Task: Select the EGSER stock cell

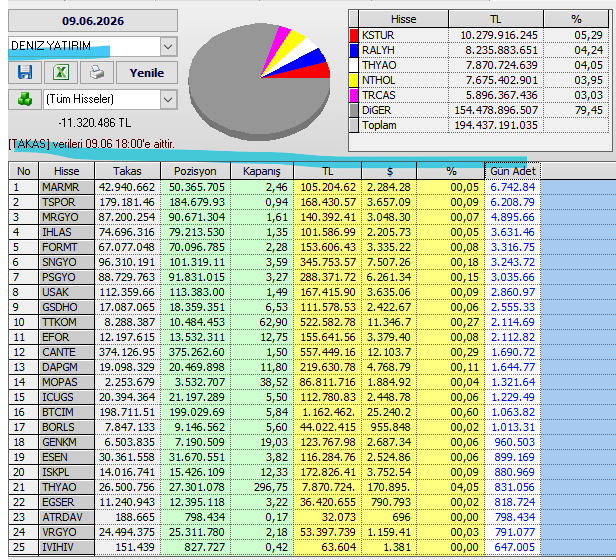Action: (x=67, y=502)
